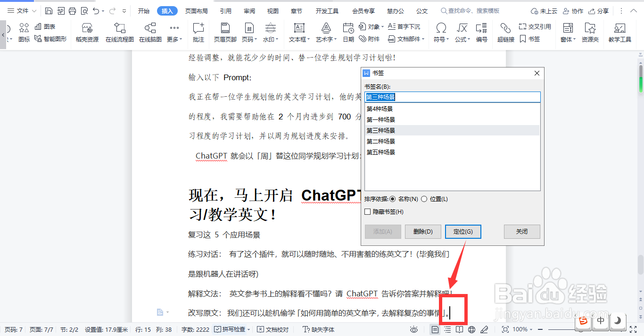The height and width of the screenshot is (336, 644).
Task: Click the Save icon in quick access toolbar
Action: click(x=49, y=11)
